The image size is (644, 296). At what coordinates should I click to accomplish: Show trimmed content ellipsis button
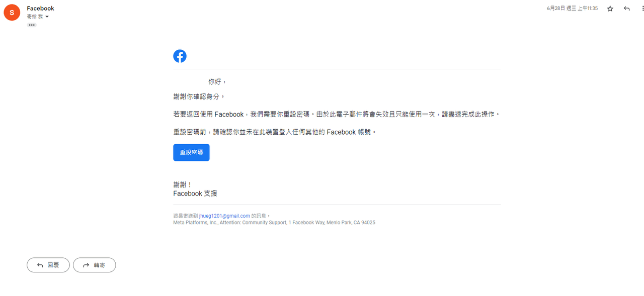32,25
